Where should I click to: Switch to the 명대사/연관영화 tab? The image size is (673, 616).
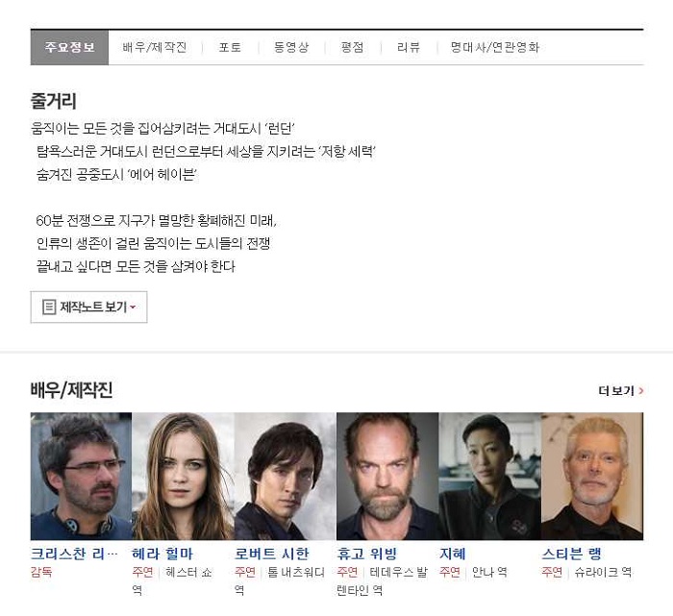pyautogui.click(x=495, y=47)
